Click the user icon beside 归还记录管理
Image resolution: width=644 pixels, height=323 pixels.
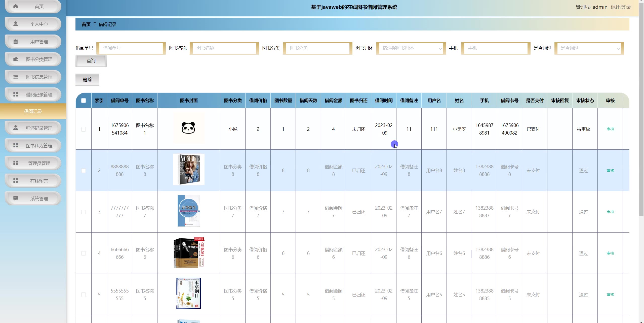point(16,128)
